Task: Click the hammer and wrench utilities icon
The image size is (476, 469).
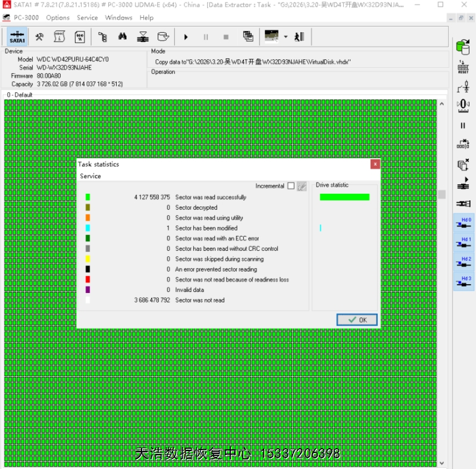Action: (39, 37)
